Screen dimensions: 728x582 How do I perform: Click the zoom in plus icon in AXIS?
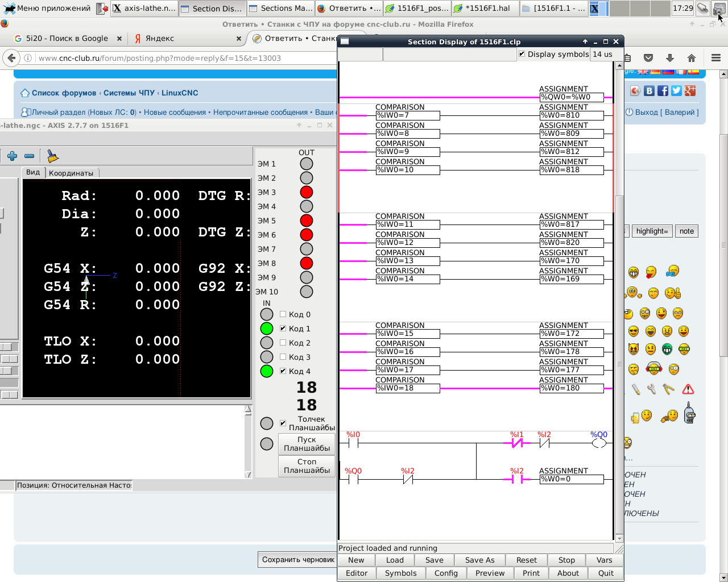click(x=12, y=156)
